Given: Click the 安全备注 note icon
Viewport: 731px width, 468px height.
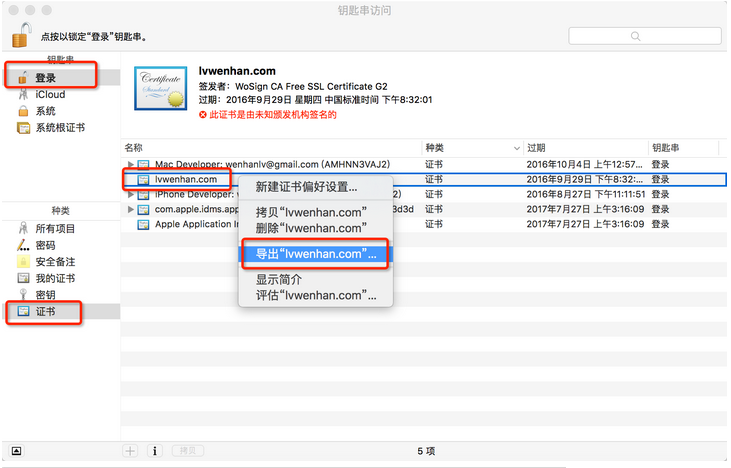Looking at the screenshot, I should click(x=23, y=262).
